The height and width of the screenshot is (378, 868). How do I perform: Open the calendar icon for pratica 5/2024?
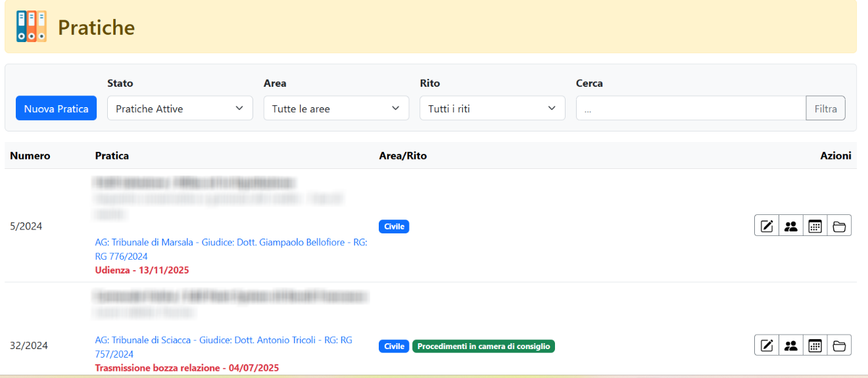click(815, 226)
